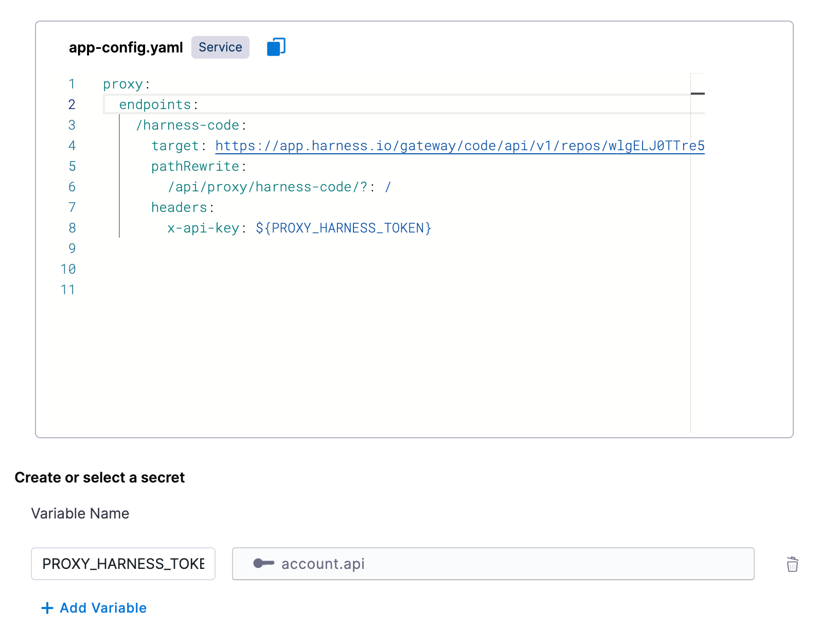The width and height of the screenshot is (820, 644).
Task: Focus the PROXY_HARNESS_TOKEN variable name field
Action: [x=123, y=564]
